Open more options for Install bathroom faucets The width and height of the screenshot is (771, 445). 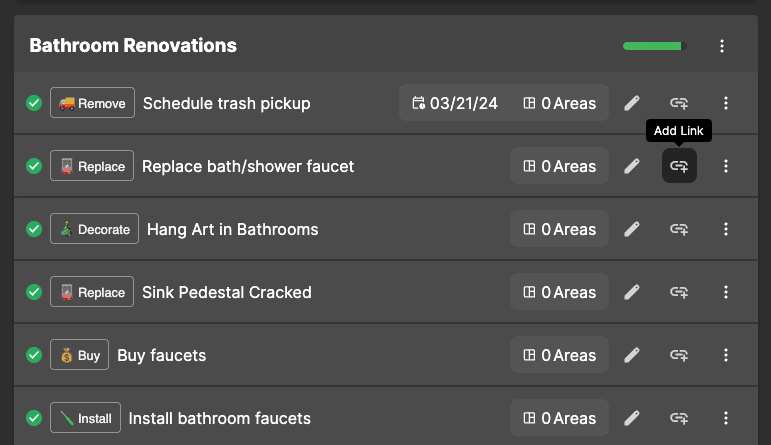(x=726, y=418)
